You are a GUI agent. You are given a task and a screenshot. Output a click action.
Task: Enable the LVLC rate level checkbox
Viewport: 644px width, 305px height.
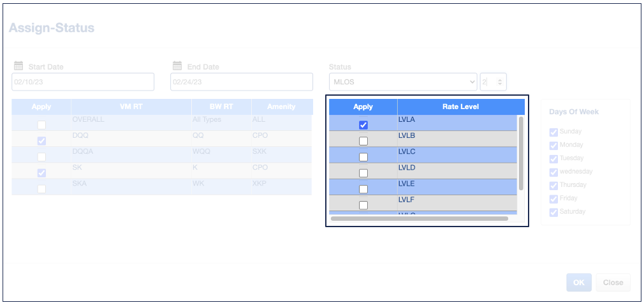click(363, 157)
